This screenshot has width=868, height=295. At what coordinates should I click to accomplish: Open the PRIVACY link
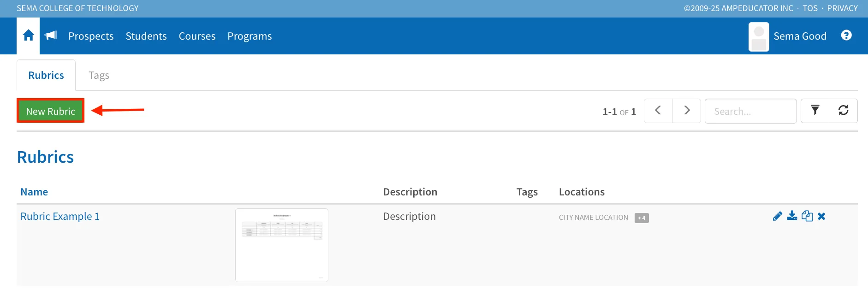[x=842, y=8]
